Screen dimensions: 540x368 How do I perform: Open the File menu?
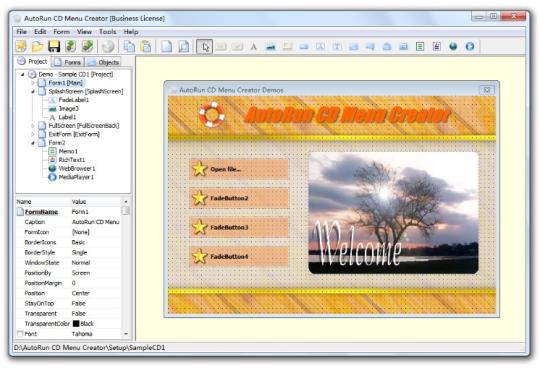[21, 32]
